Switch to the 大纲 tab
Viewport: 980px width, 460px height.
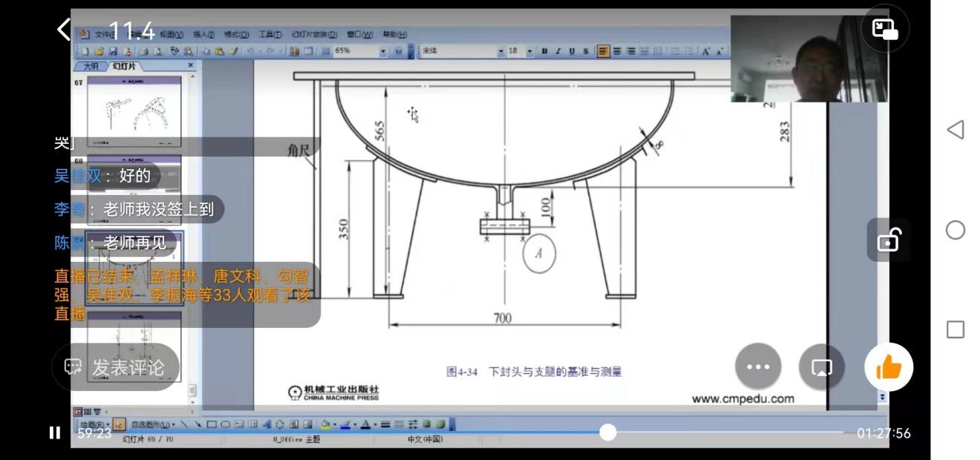[91, 66]
